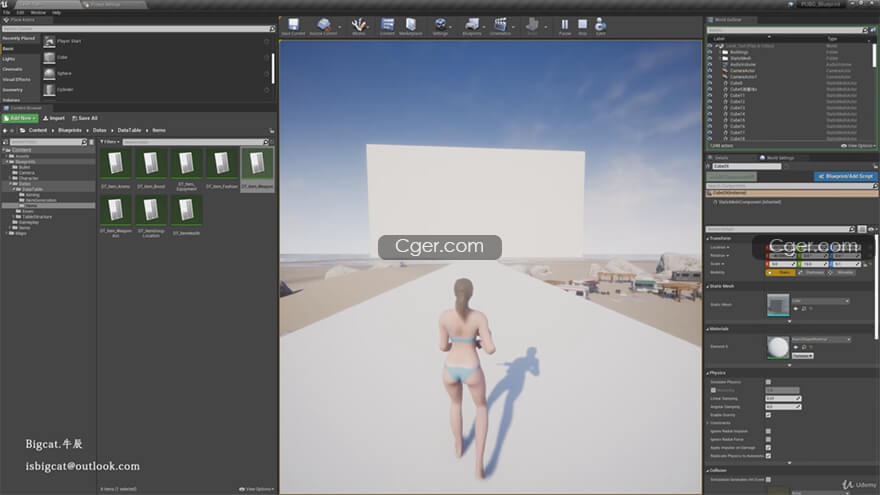This screenshot has height=495, width=880.
Task: Click the Save All button
Action: (85, 118)
